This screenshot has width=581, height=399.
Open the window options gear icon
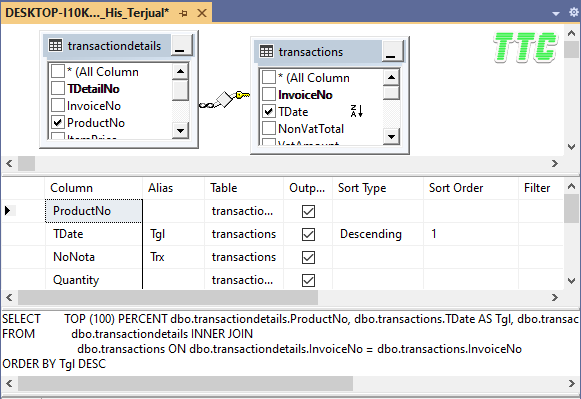pos(574,12)
